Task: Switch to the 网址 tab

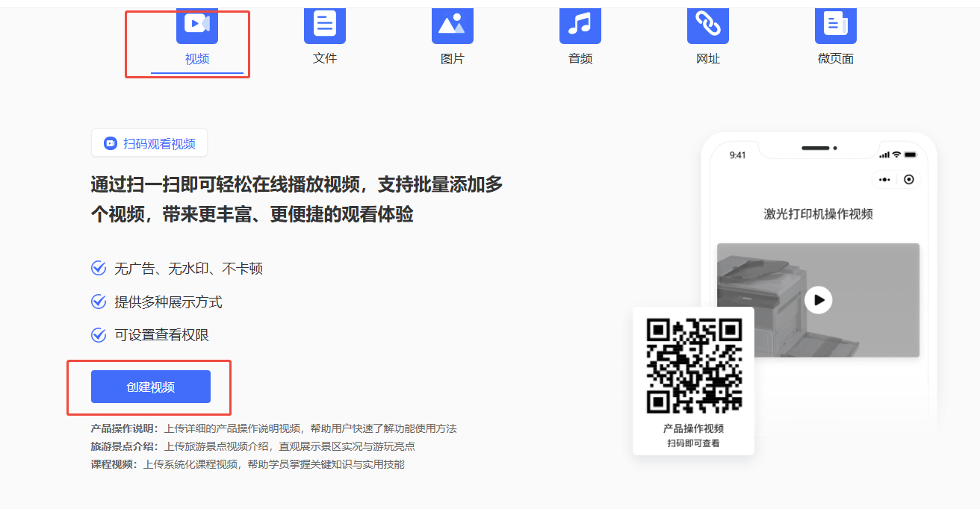Action: click(x=708, y=58)
